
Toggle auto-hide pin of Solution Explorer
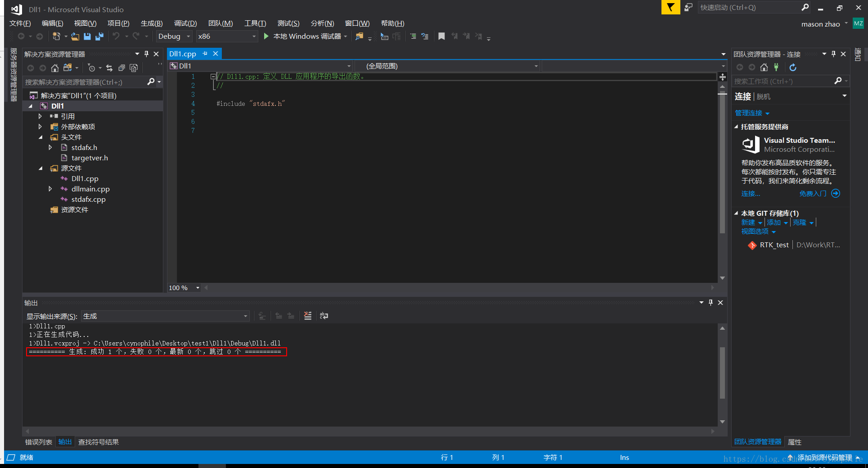pos(146,54)
